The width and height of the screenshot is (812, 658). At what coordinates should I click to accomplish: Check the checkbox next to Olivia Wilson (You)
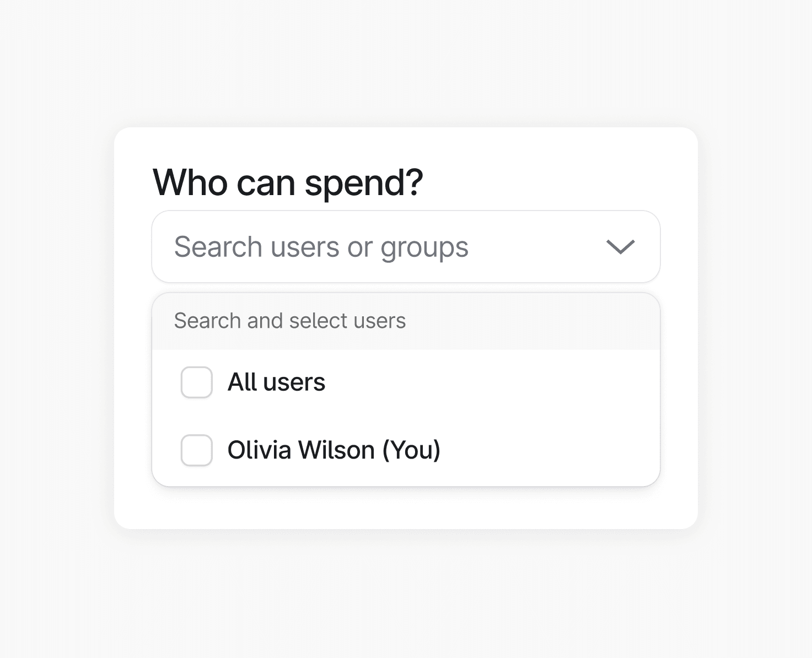point(196,451)
